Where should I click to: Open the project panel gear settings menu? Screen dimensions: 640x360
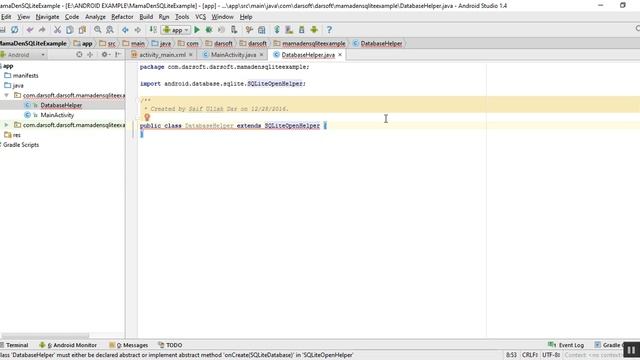point(105,55)
